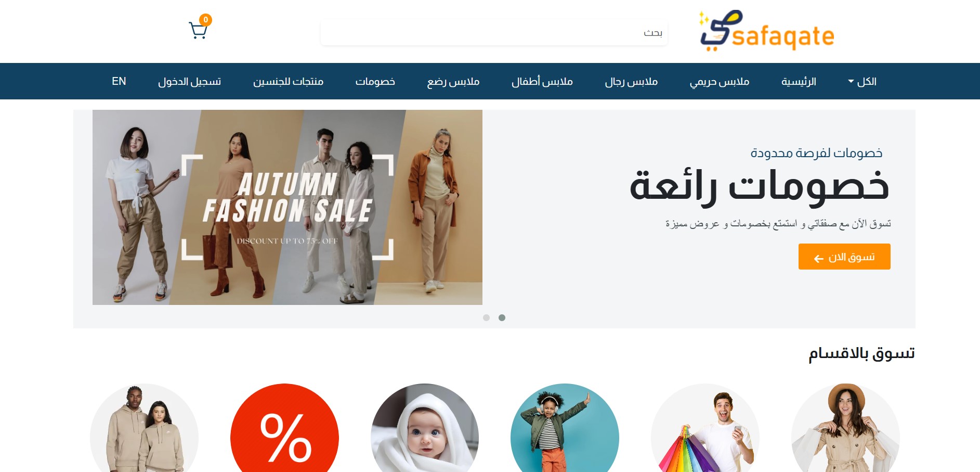Switch to the first carousel slide dot
Image resolution: width=980 pixels, height=472 pixels.
pos(486,317)
